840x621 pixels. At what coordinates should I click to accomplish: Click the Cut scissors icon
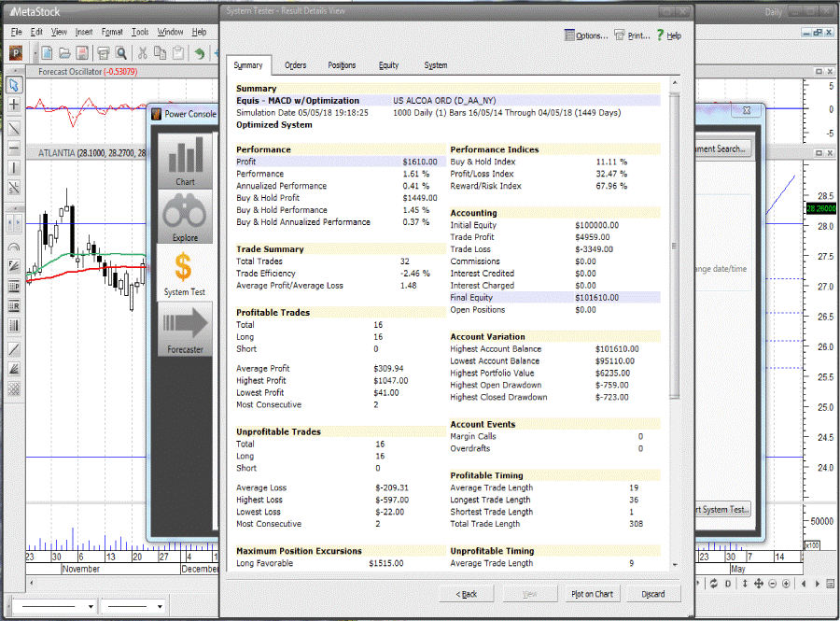tap(143, 53)
